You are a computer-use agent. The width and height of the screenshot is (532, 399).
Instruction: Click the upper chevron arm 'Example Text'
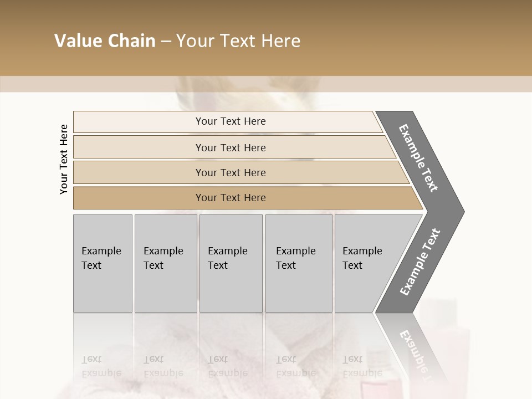[x=418, y=158]
